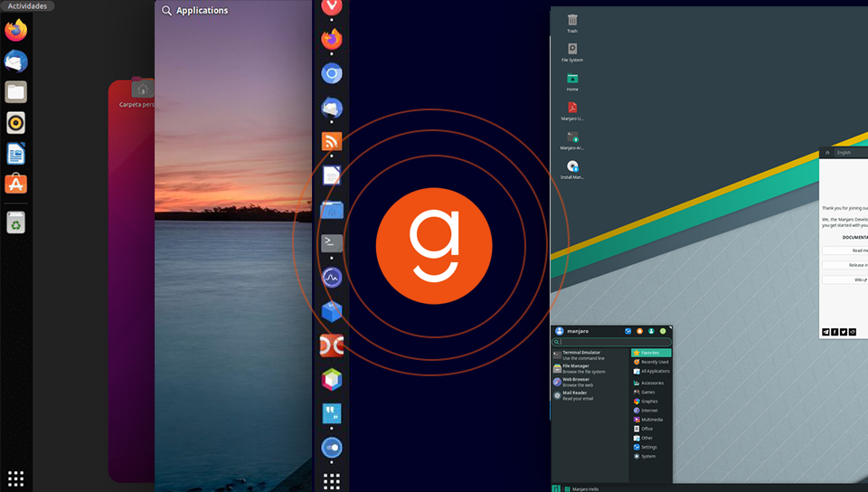Screen dimensions: 868x492
Task: Open the Trash in the Ubuntu dock
Action: pos(16,222)
